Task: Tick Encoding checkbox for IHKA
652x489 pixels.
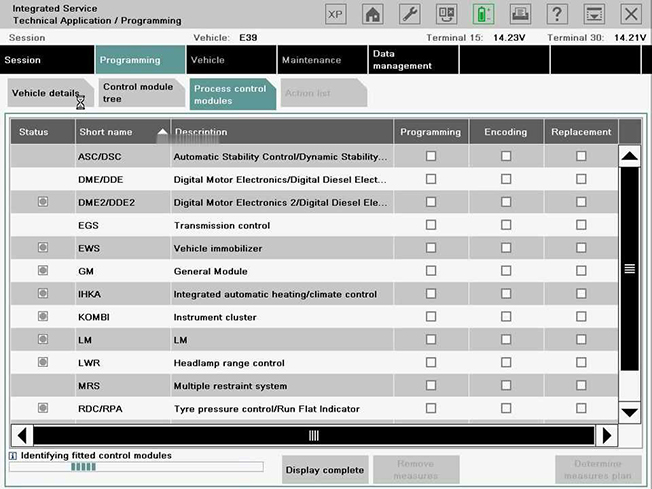Action: pos(506,293)
